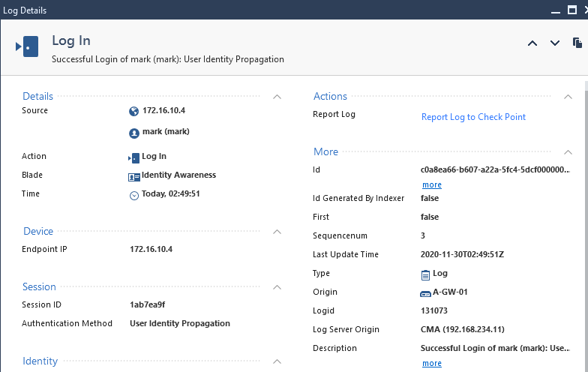Collapse the Details section
588x372 pixels.
coord(277,97)
